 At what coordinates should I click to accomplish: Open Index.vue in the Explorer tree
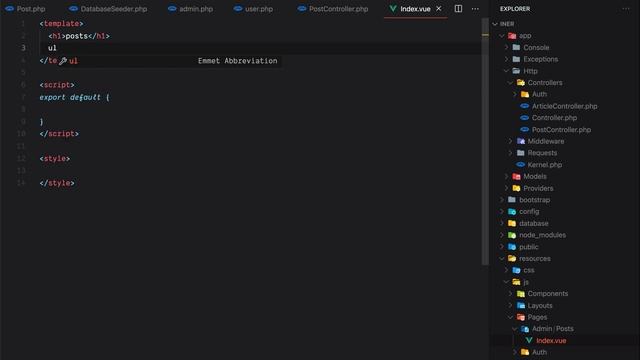(x=551, y=340)
